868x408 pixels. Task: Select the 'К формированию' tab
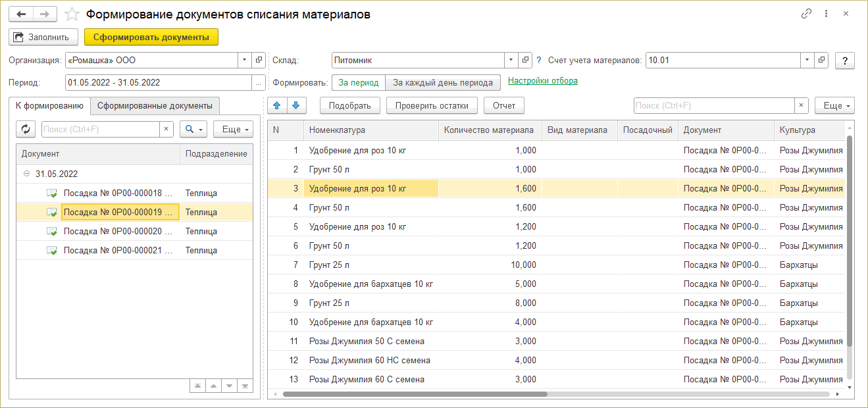[x=49, y=105]
